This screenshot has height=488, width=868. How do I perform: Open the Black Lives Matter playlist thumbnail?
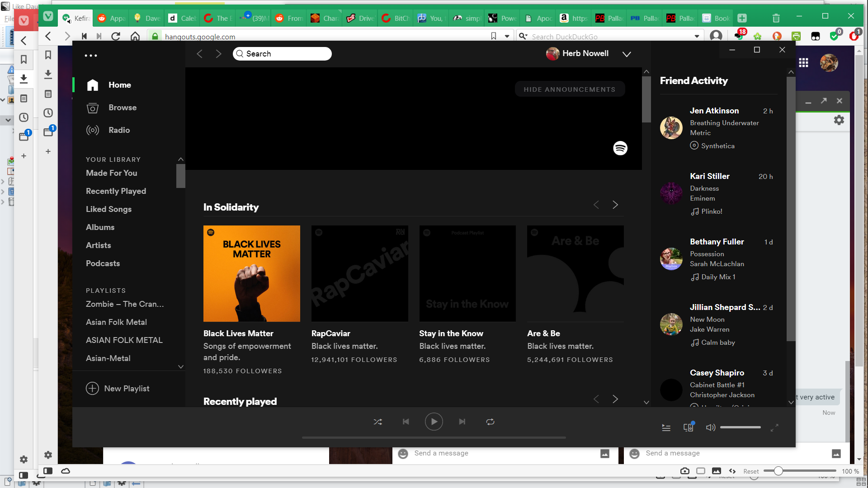(252, 273)
